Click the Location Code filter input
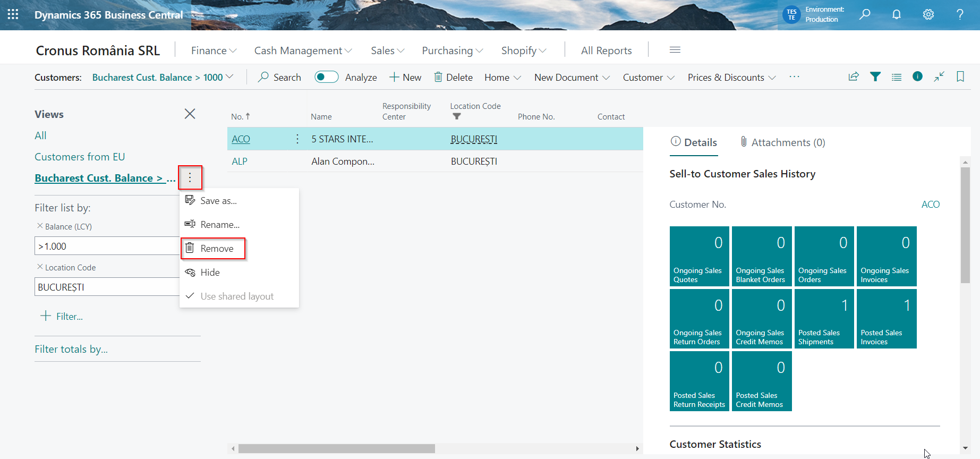This screenshot has width=980, height=459. 107,287
